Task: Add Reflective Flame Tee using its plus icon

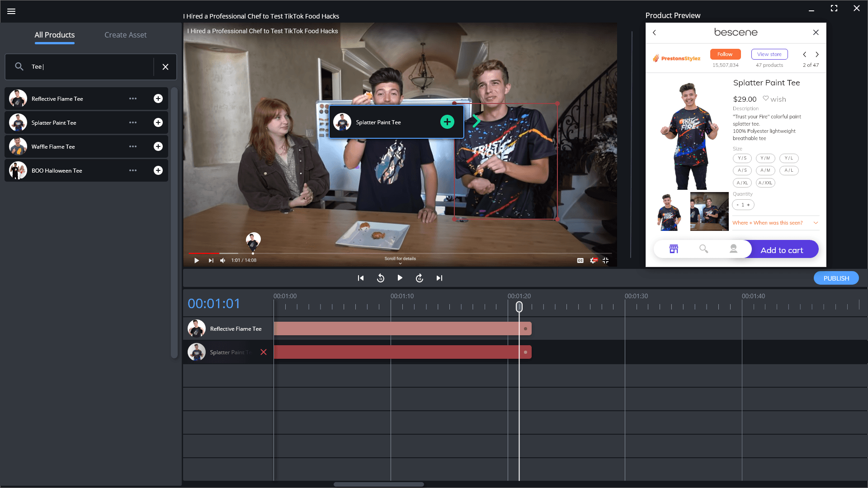Action: click(x=158, y=98)
